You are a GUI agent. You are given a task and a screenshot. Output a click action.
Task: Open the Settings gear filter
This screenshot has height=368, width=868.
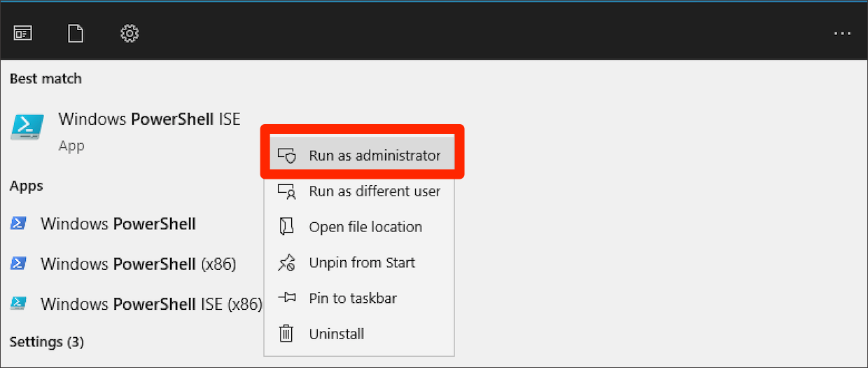(129, 34)
